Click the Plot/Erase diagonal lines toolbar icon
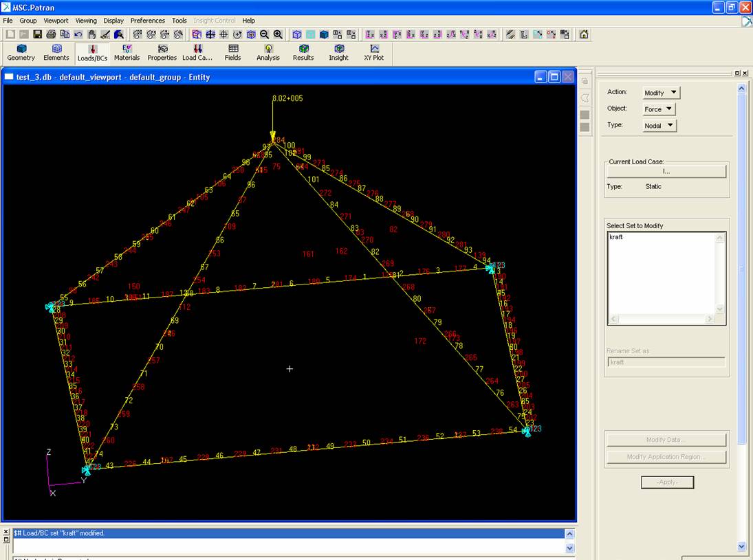 pyautogui.click(x=510, y=34)
